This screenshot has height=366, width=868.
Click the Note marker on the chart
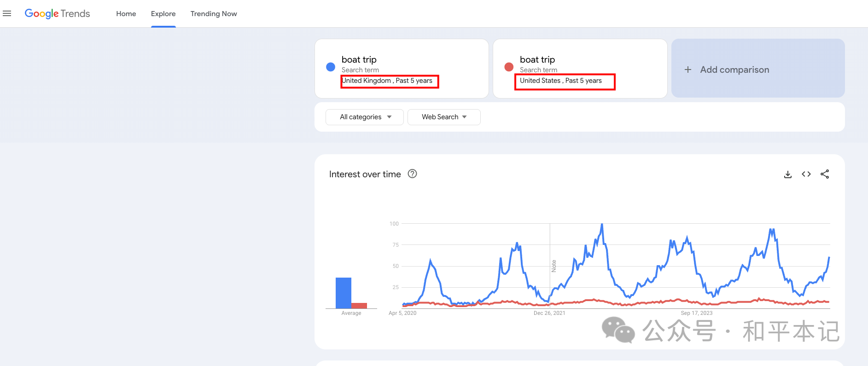click(554, 266)
